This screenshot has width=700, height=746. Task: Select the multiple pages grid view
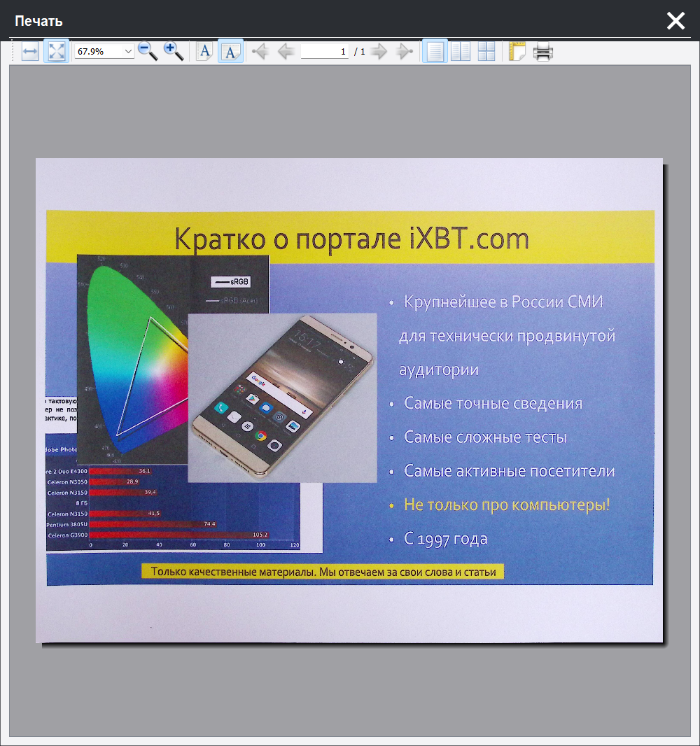pos(486,51)
